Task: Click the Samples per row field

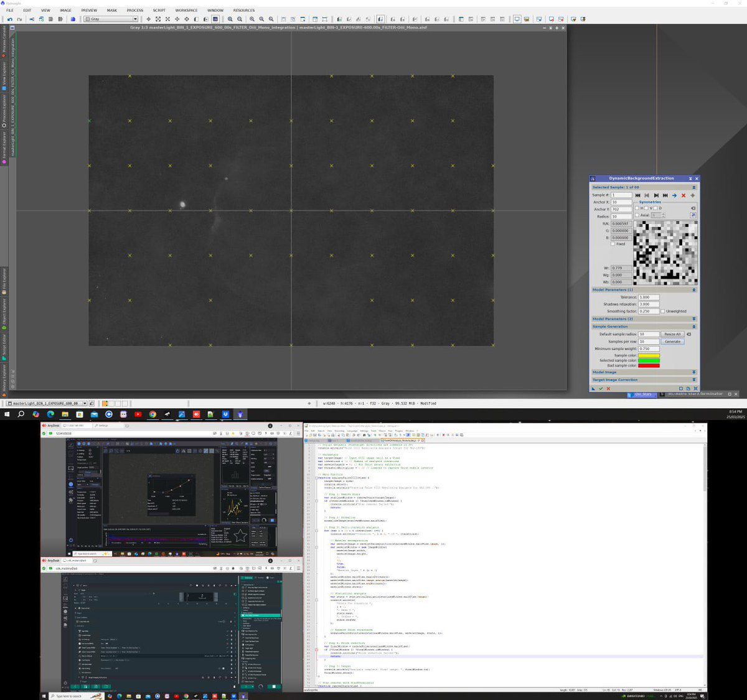Action: pyautogui.click(x=649, y=342)
